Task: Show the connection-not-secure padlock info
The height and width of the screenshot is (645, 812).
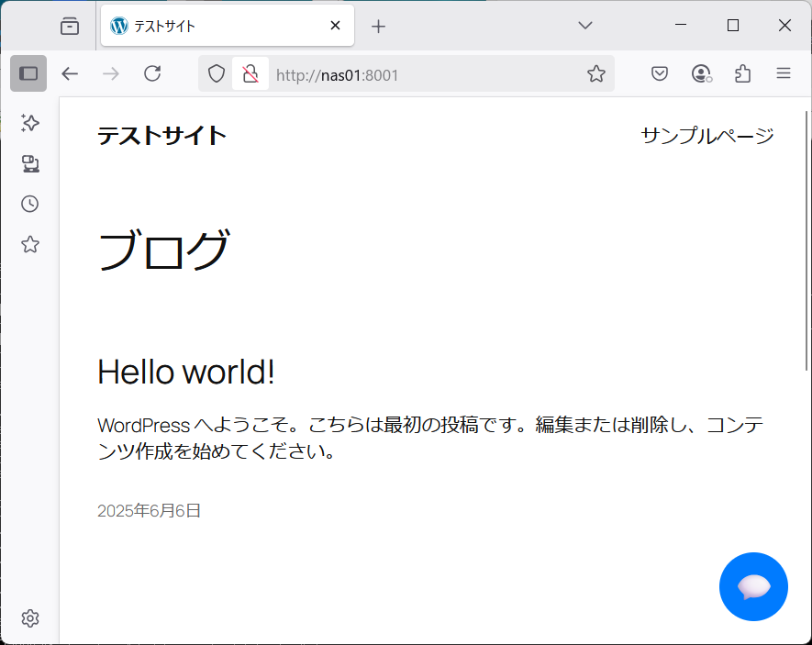Action: pyautogui.click(x=250, y=74)
